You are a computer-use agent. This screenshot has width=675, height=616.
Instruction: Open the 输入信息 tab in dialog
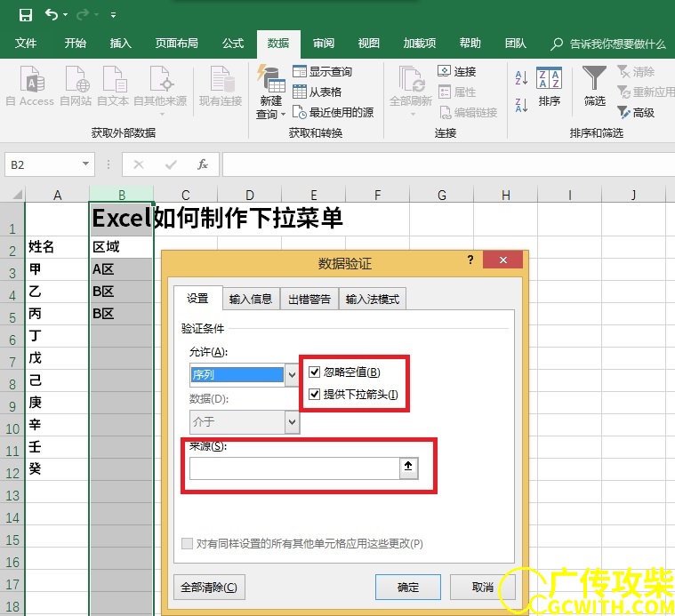coord(251,299)
